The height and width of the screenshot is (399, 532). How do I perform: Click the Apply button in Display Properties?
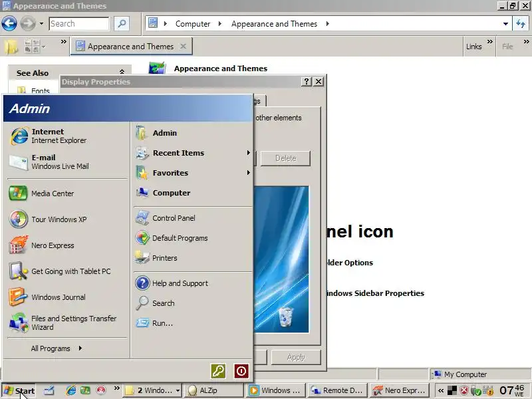coord(296,357)
